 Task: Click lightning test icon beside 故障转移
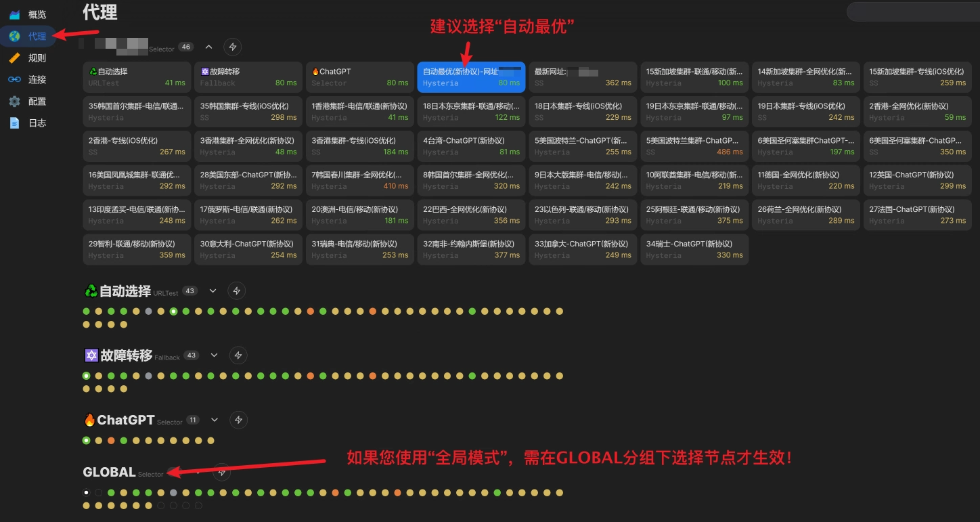(238, 355)
